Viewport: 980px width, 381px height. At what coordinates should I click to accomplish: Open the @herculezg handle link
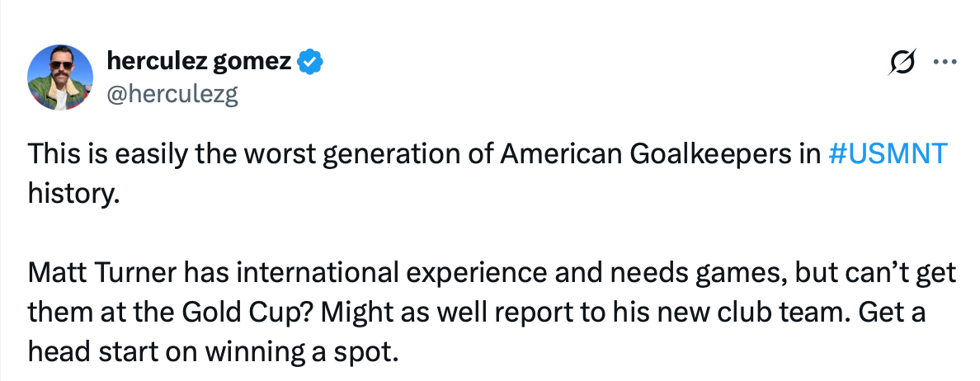point(172,94)
